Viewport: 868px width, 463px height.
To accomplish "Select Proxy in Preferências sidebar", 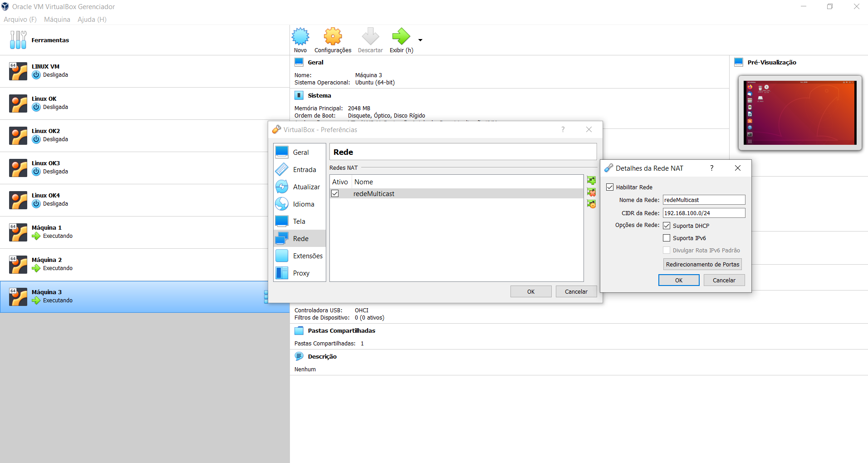I will [x=300, y=273].
